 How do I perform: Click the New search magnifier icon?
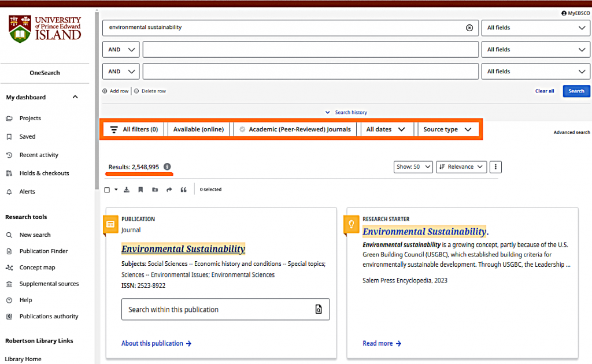click(9, 235)
